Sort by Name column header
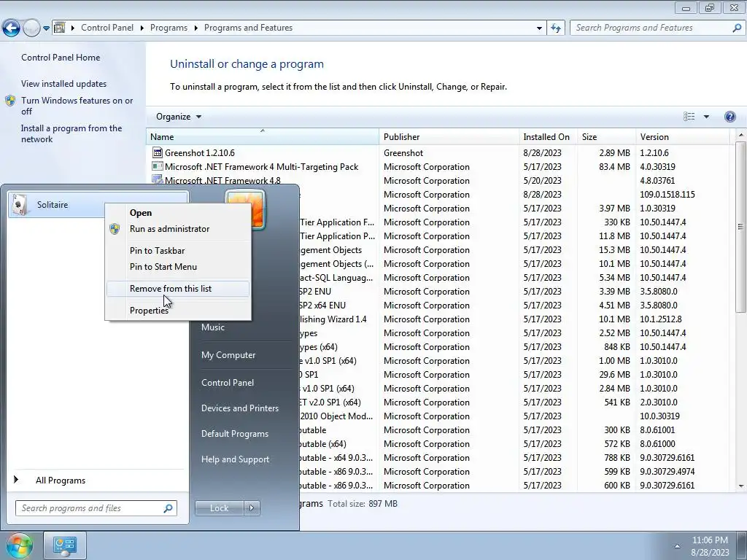This screenshot has width=747, height=560. tap(262, 136)
